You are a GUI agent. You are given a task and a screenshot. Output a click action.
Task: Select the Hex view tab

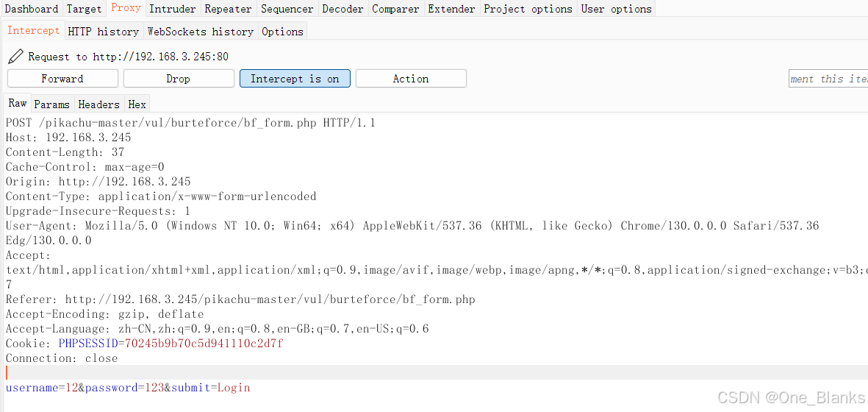(137, 104)
